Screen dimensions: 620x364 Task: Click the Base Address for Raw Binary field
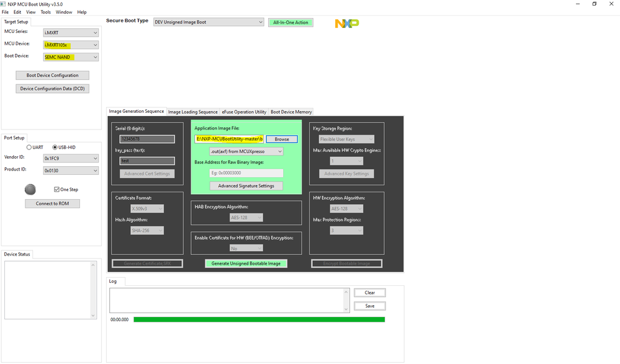[x=246, y=173]
